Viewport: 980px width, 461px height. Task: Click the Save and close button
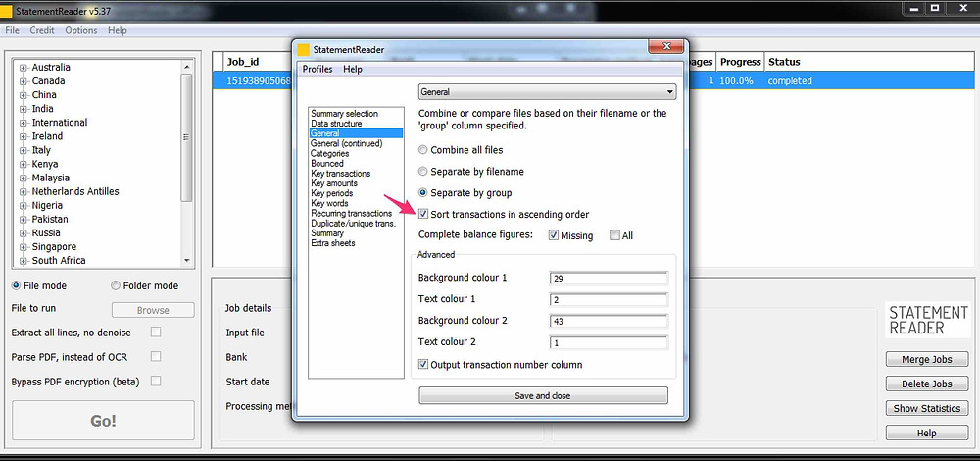point(543,395)
